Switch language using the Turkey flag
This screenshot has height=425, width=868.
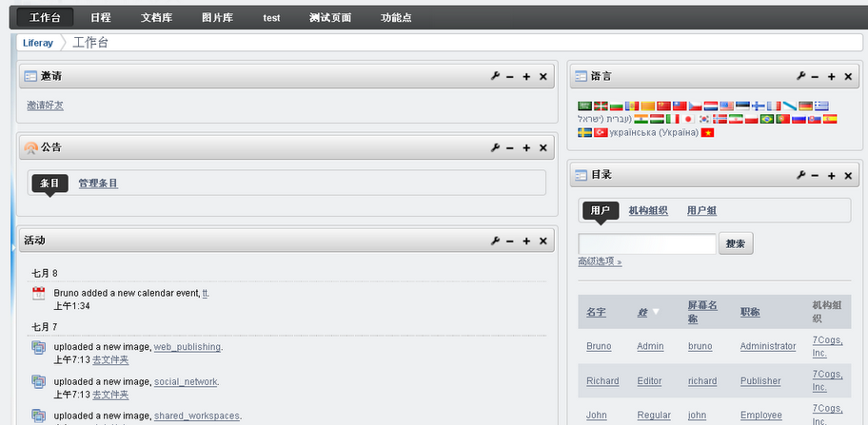[601, 133]
